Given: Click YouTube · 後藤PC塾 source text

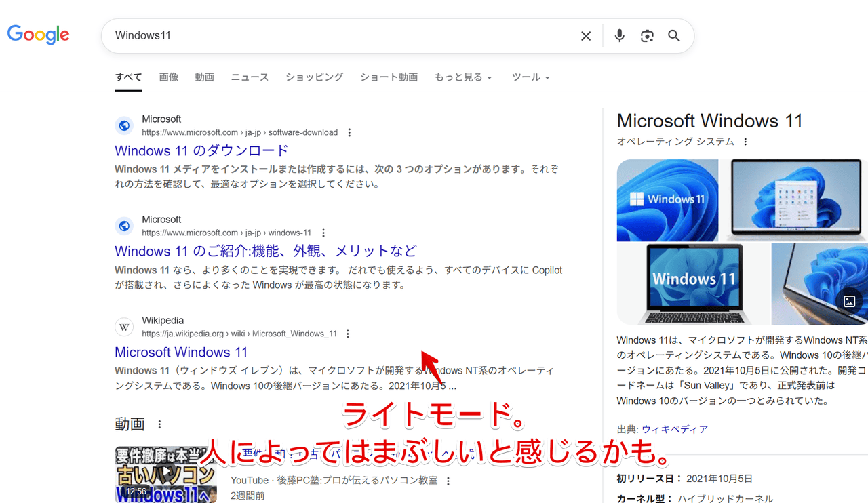Looking at the screenshot, I should pos(334,480).
